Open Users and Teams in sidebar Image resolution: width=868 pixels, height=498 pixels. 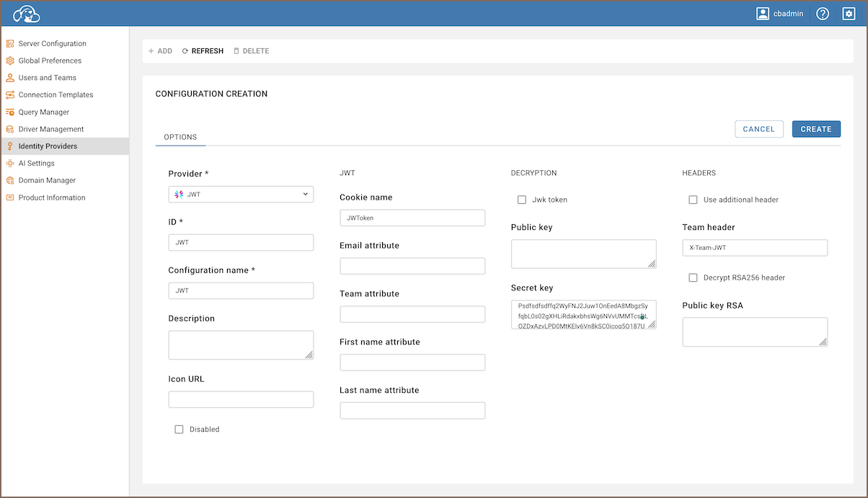pyautogui.click(x=47, y=78)
